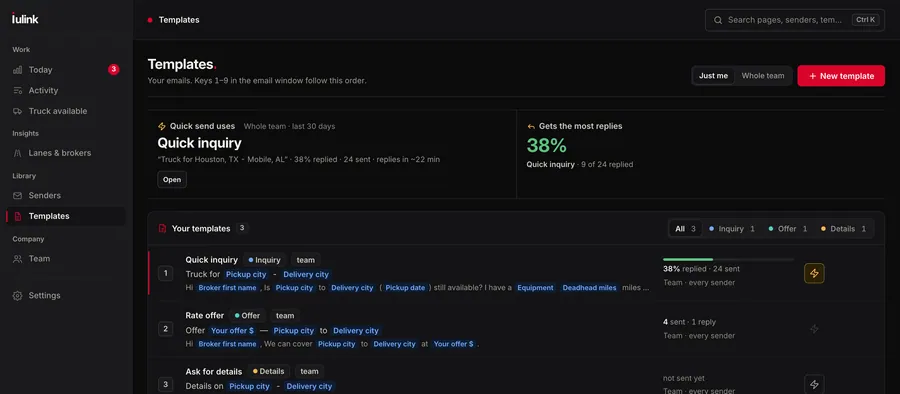Viewport: 900px width, 394px height.
Task: Click the Lanes & brokers road icon
Action: [18, 153]
